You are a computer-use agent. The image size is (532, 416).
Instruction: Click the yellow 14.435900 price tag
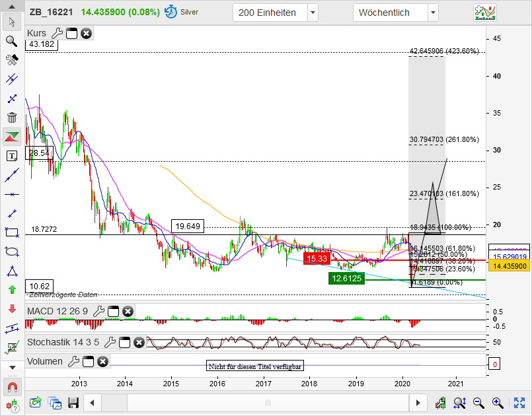tap(510, 266)
